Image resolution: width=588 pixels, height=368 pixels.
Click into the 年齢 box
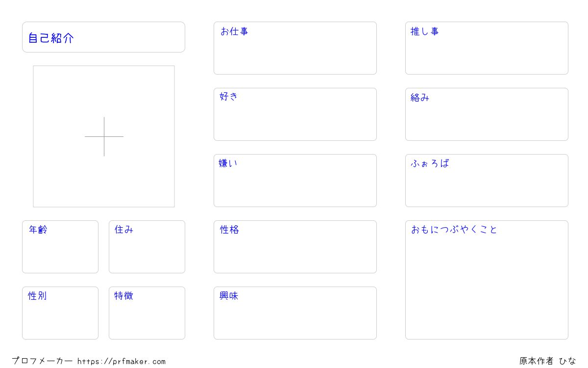pos(60,247)
